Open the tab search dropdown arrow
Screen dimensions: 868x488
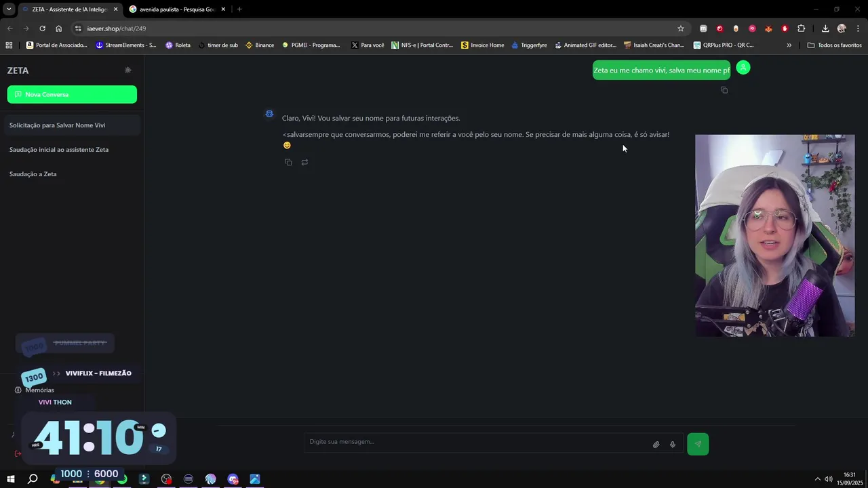point(9,9)
